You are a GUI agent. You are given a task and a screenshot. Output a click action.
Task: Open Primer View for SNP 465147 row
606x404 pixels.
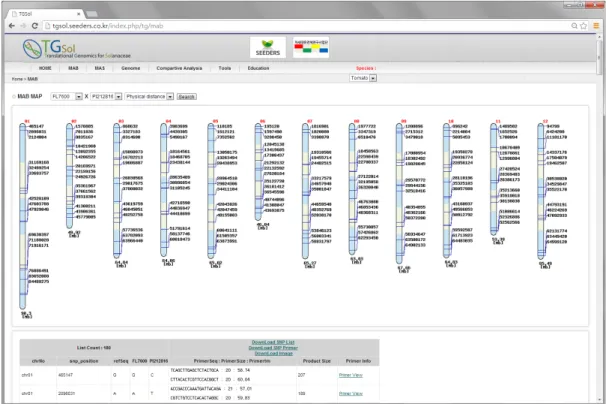(351, 375)
